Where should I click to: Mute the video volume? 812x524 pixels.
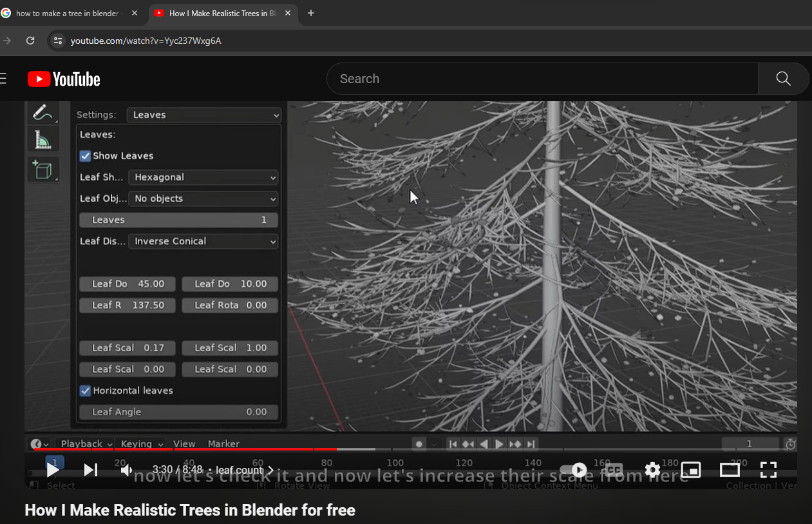pyautogui.click(x=127, y=470)
